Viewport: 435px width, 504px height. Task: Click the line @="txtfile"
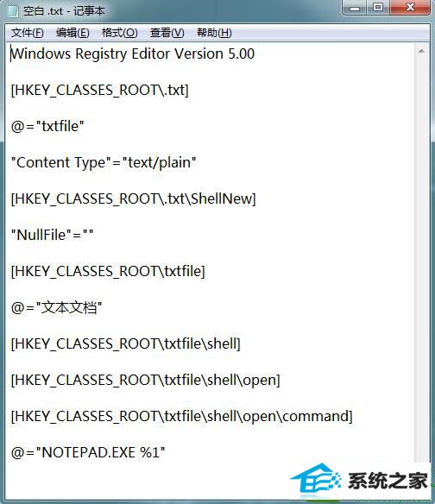point(47,126)
